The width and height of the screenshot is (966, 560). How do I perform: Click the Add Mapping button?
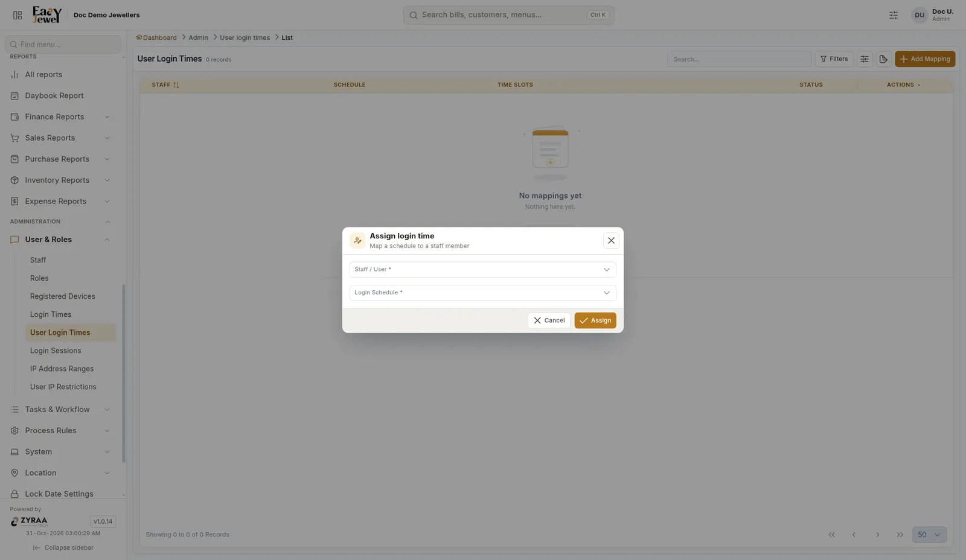(925, 59)
